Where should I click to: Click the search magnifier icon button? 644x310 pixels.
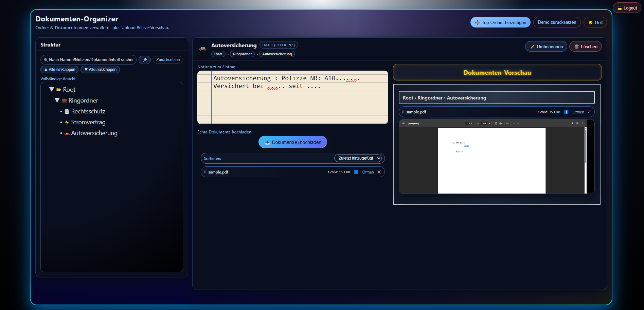pyautogui.click(x=145, y=60)
